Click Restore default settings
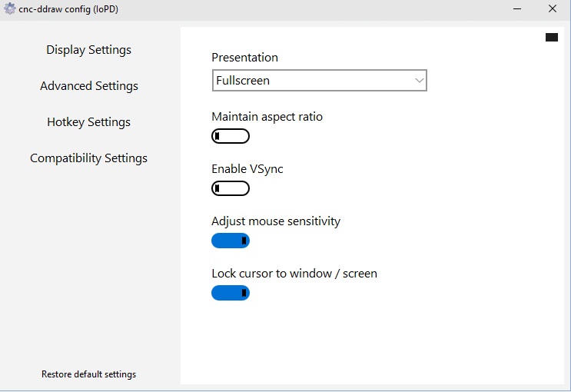The image size is (571, 392). point(88,374)
